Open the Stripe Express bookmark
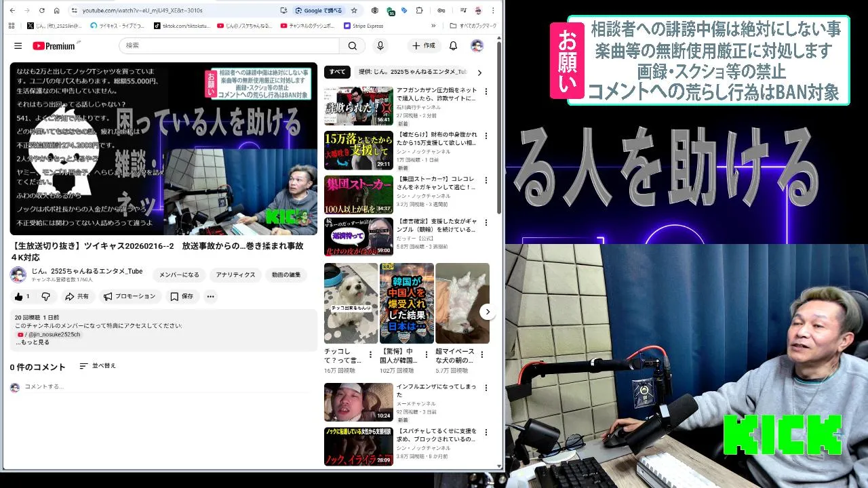This screenshot has width=868, height=488. point(363,26)
